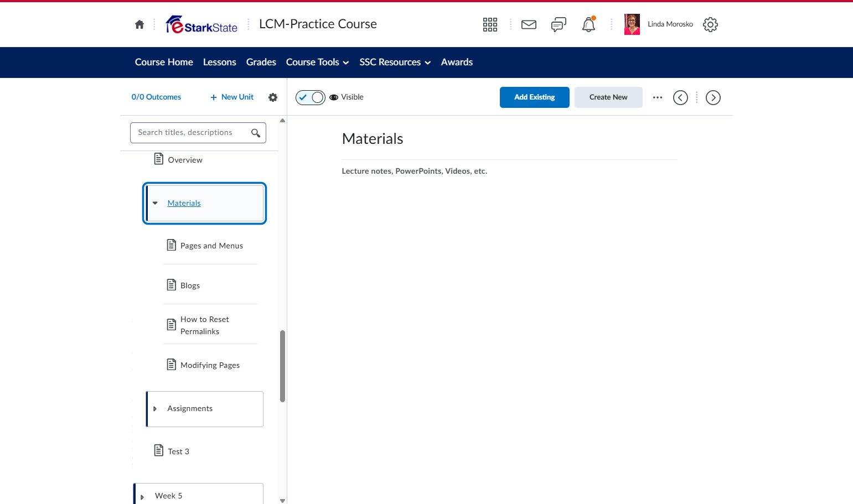The image size is (853, 504).
Task: Open Awards in navbar
Action: 457,63
